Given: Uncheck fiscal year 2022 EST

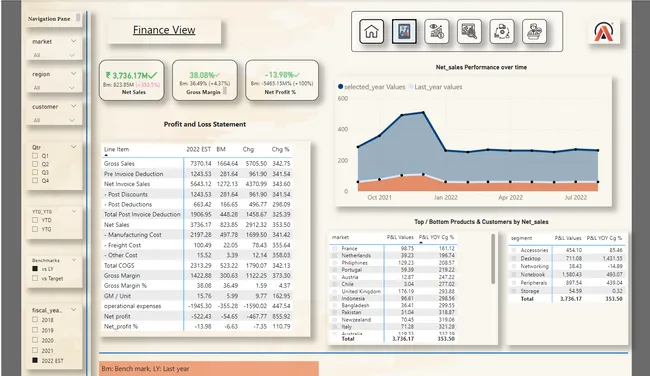Looking at the screenshot, I should click(35, 360).
